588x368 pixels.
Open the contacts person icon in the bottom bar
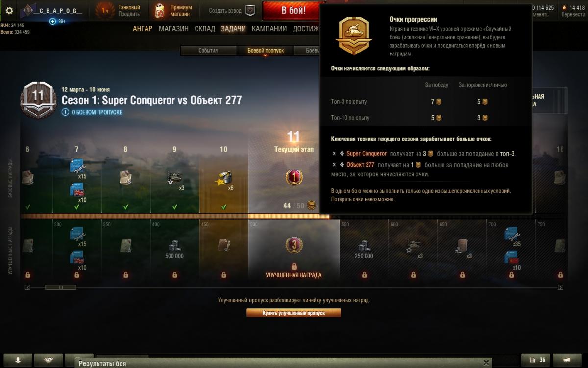[x=18, y=360]
